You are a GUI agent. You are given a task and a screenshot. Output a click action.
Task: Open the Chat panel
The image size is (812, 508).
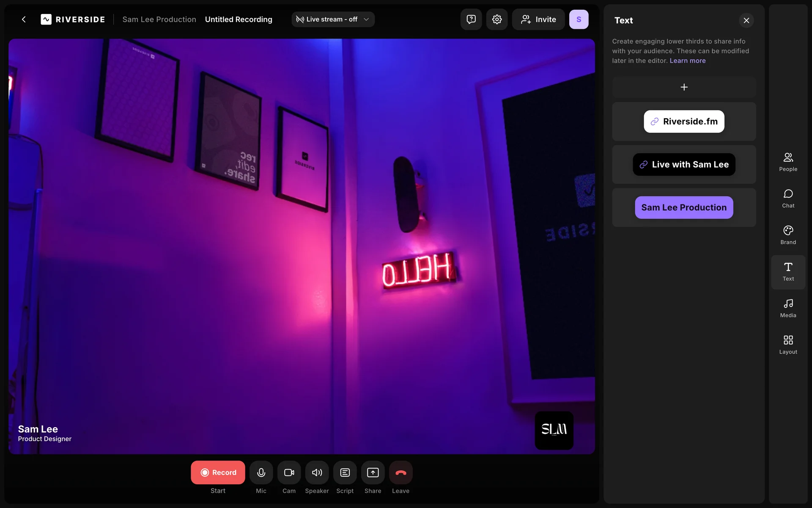pyautogui.click(x=788, y=199)
